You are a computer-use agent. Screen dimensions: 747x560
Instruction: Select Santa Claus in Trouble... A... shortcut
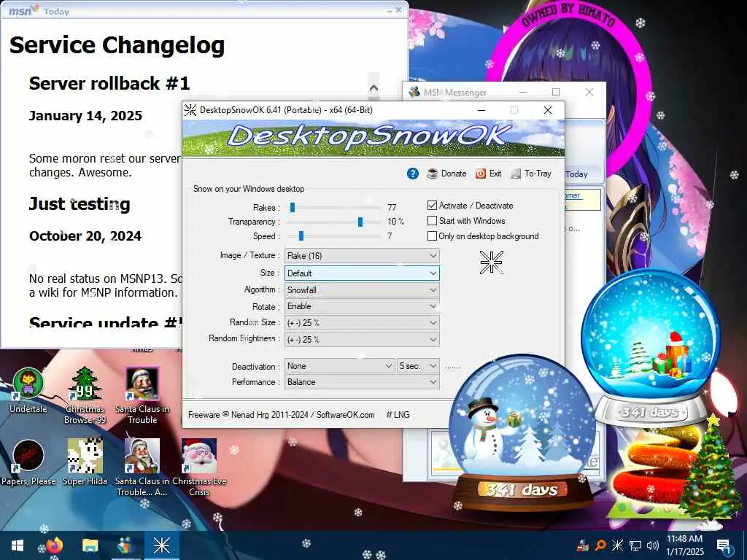(x=142, y=467)
